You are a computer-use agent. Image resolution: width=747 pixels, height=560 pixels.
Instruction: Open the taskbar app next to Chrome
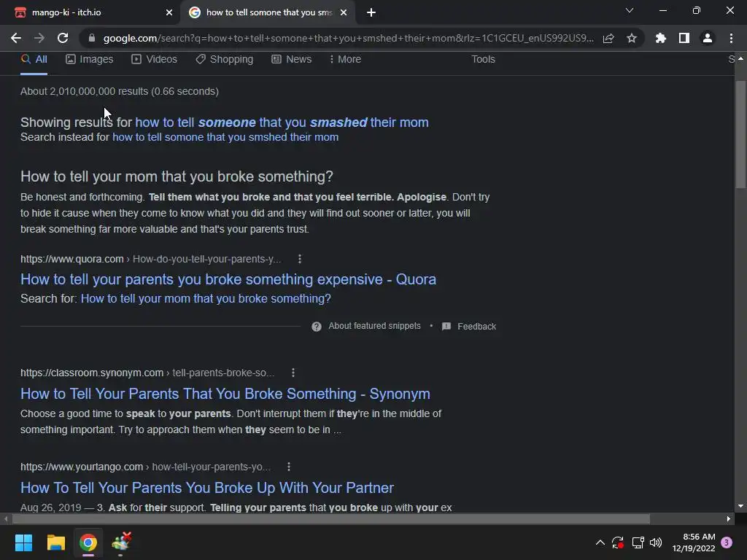[121, 542]
